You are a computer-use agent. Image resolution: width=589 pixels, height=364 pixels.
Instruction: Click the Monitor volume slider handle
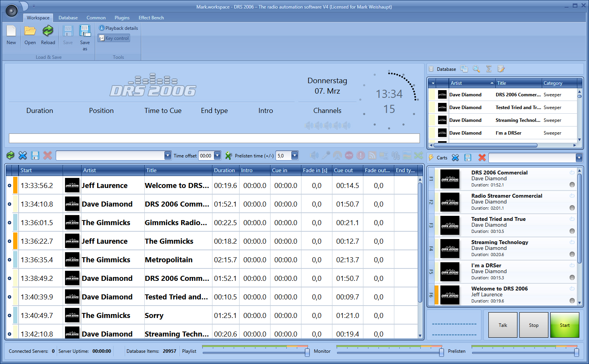(x=441, y=352)
